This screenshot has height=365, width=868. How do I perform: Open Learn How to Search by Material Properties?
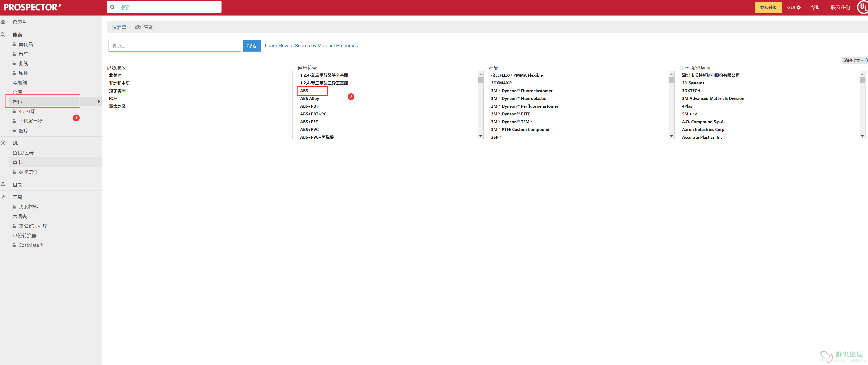(x=311, y=46)
